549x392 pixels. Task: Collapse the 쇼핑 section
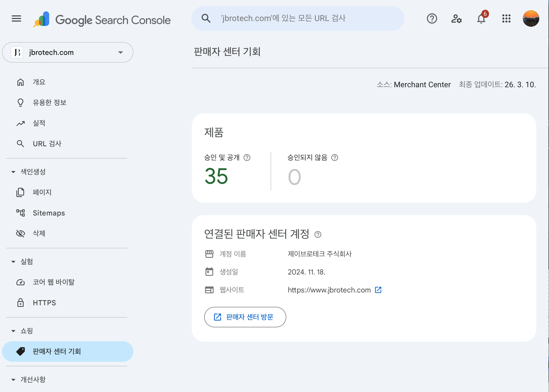[x=13, y=331]
